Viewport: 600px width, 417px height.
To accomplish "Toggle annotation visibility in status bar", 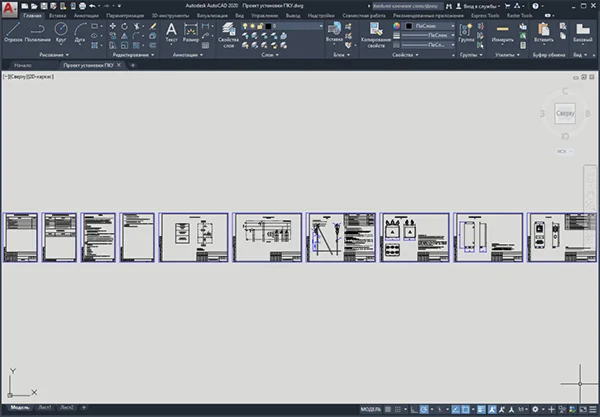I will [492, 409].
